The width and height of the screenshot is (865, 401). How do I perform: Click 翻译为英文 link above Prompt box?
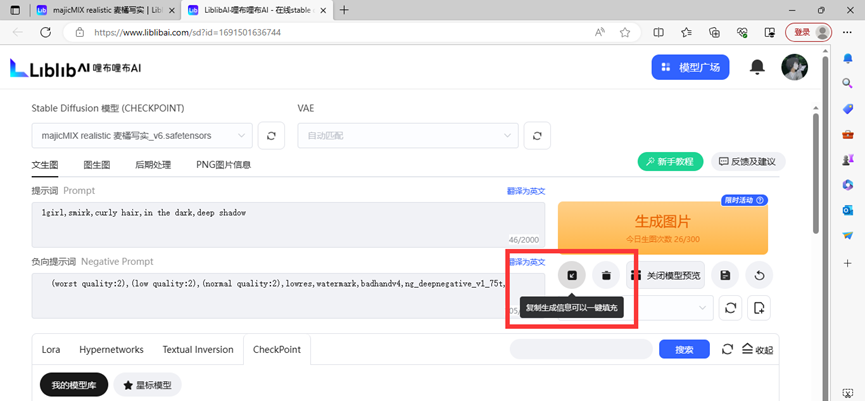coord(526,191)
